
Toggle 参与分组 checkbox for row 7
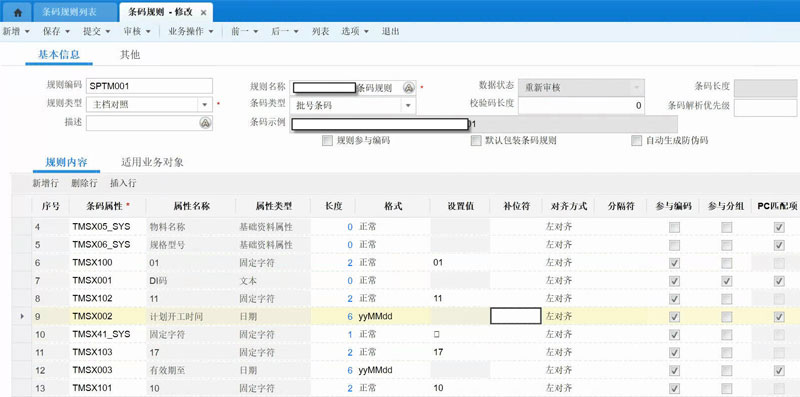coord(727,281)
